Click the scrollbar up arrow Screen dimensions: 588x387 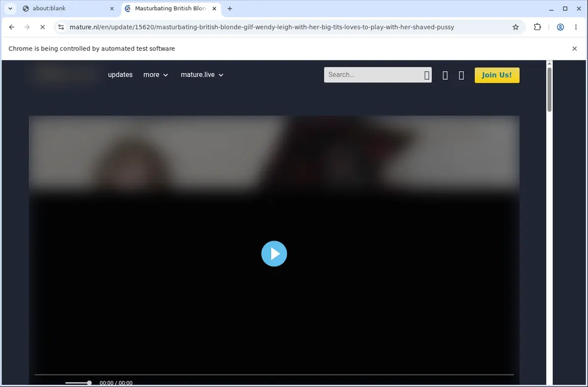tap(549, 63)
